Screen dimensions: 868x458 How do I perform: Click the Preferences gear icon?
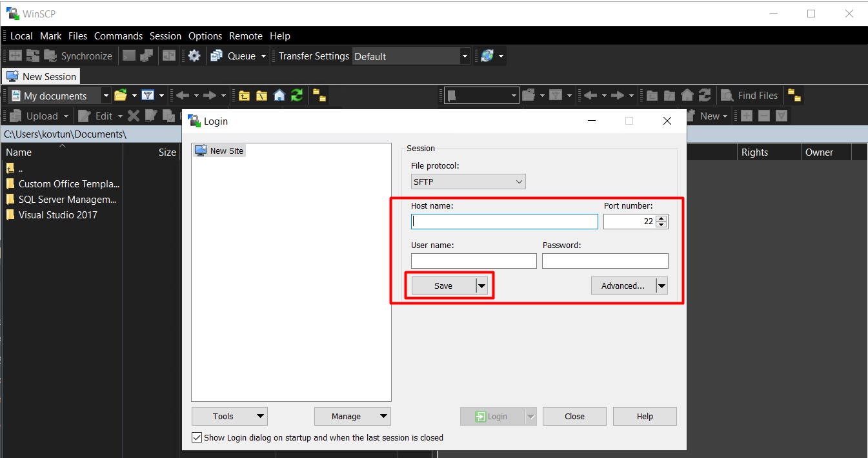[194, 56]
